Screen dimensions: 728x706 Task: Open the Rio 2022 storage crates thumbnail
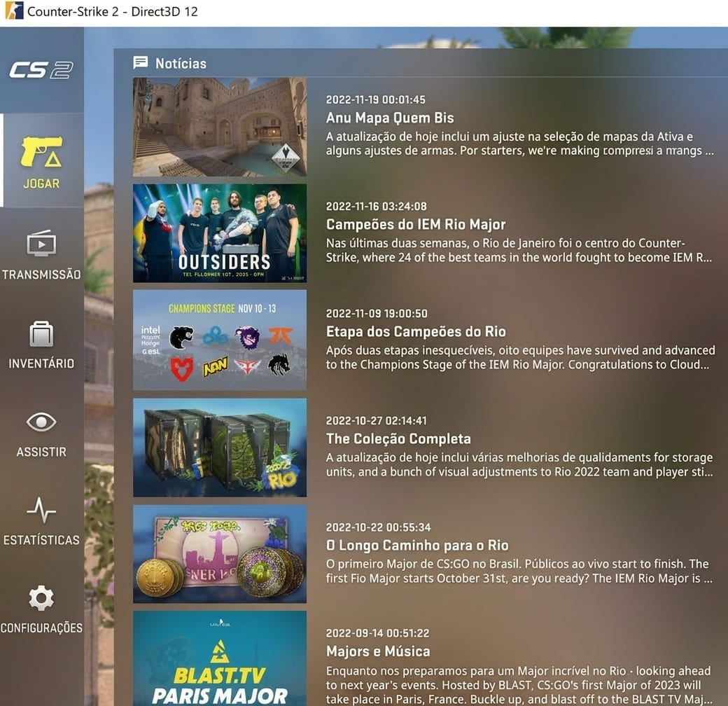click(220, 448)
